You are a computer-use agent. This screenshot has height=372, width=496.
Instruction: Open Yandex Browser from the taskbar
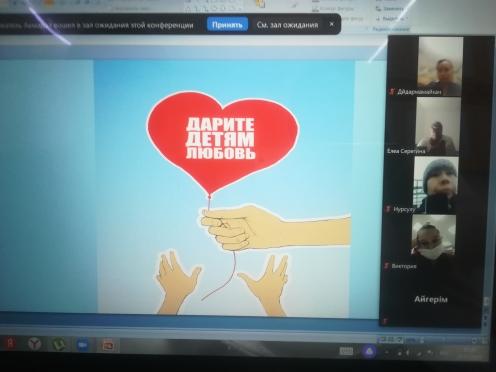tap(34, 343)
